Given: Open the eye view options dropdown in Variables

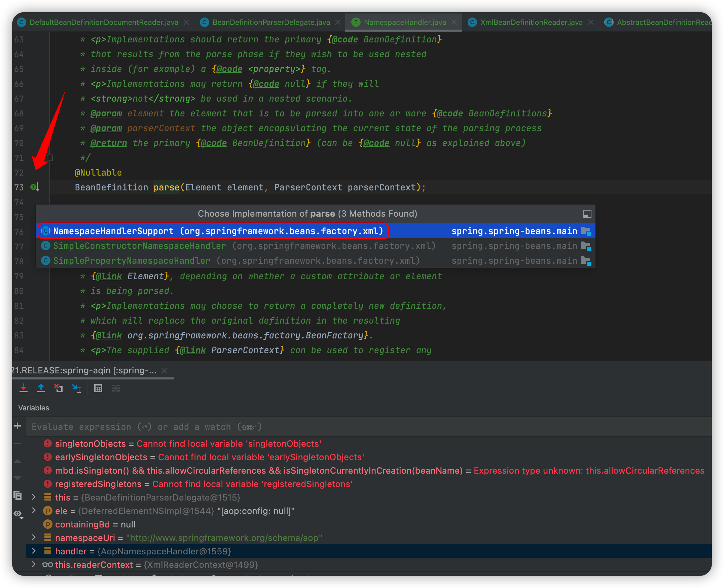Looking at the screenshot, I should (x=18, y=514).
